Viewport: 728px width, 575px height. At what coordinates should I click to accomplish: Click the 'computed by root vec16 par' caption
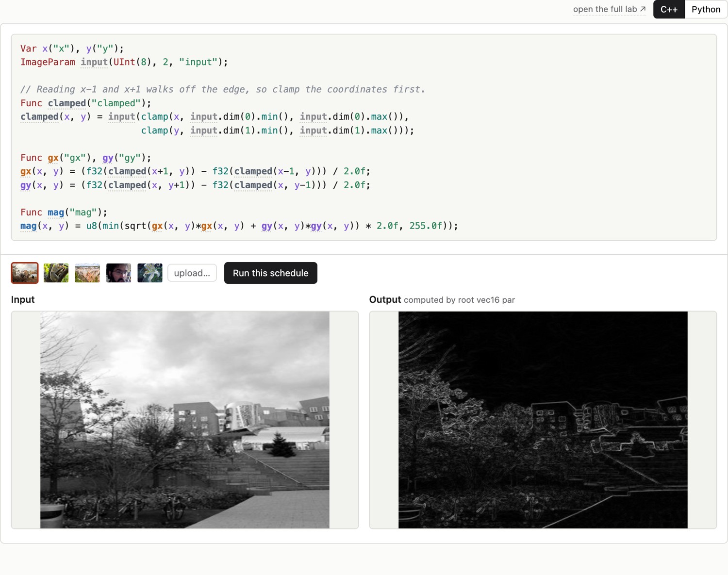pos(459,300)
